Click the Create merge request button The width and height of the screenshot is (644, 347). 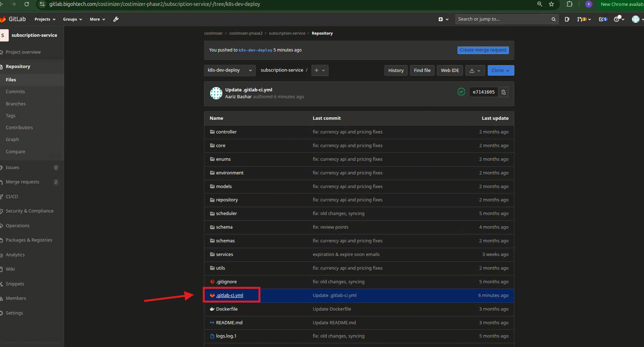tap(483, 50)
